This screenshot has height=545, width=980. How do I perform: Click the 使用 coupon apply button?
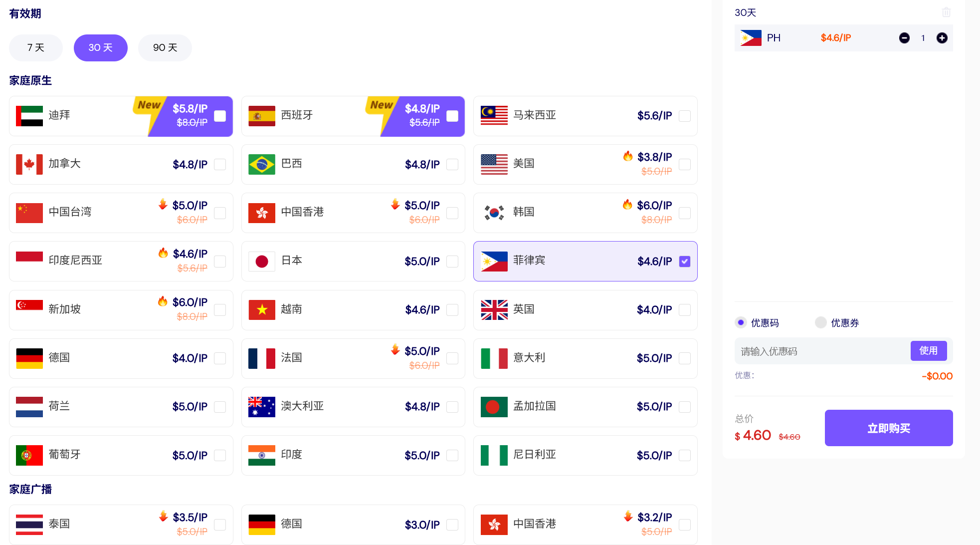[929, 351]
